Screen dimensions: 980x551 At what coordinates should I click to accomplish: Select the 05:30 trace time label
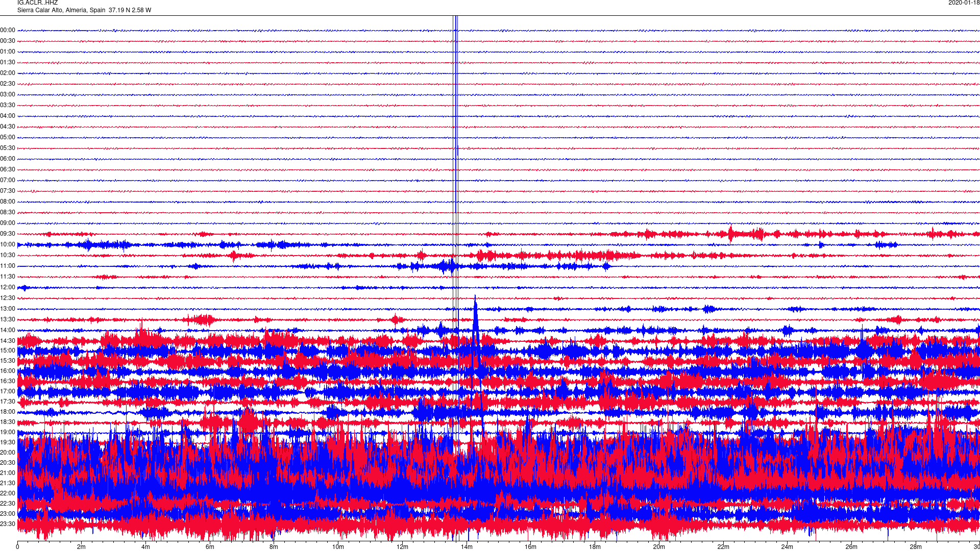coord(8,148)
